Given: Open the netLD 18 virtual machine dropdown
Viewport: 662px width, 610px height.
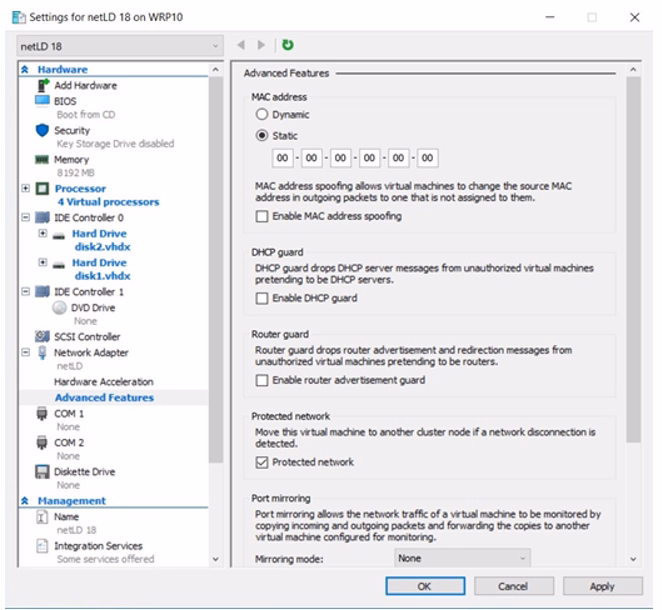Looking at the screenshot, I should pos(120,46).
